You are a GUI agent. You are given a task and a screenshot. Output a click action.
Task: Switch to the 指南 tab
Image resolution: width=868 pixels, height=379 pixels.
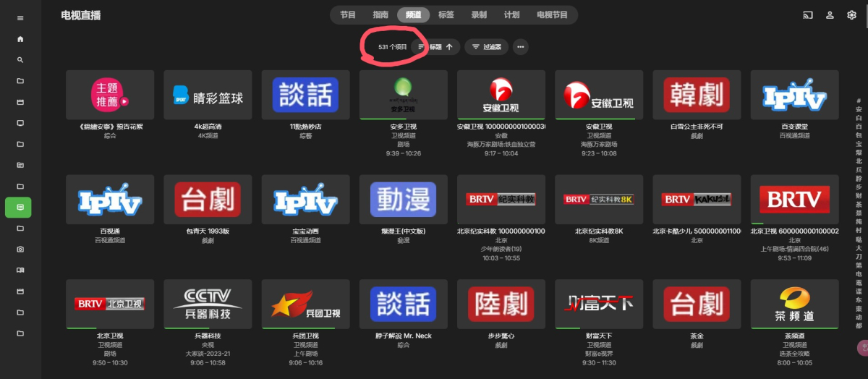380,15
